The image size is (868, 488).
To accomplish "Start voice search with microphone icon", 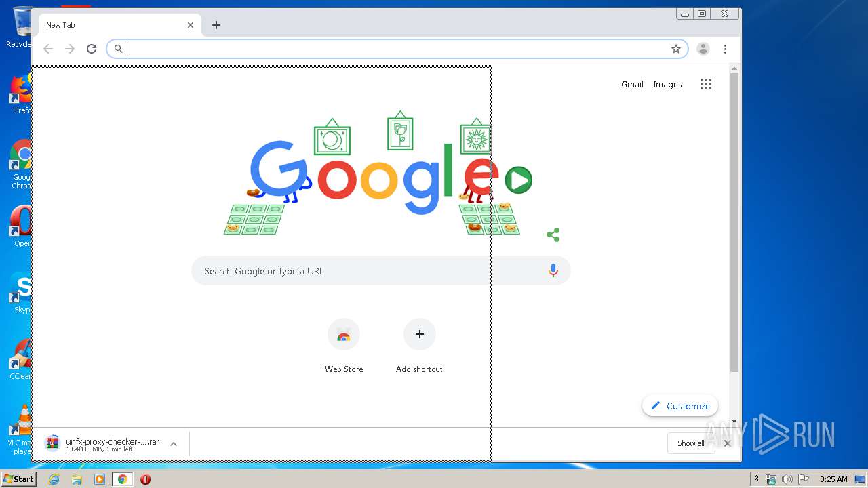I will point(553,271).
